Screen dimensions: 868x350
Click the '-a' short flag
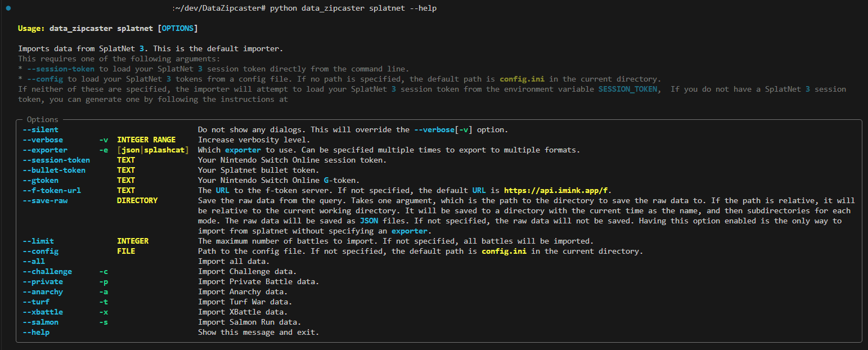pyautogui.click(x=104, y=292)
